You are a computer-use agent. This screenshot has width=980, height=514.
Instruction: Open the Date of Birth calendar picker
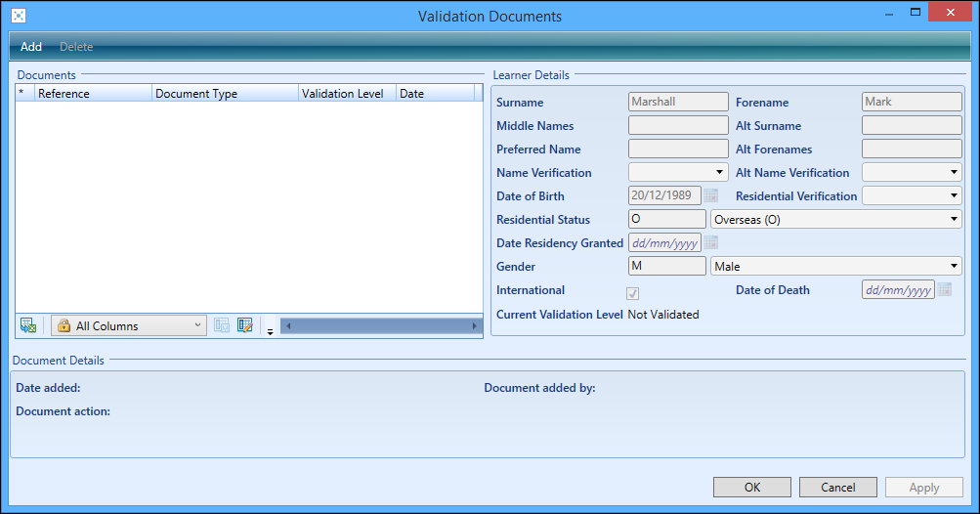pos(710,195)
